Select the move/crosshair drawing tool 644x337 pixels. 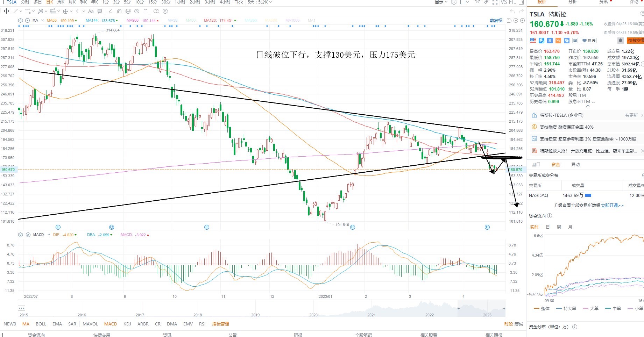(x=6, y=11)
